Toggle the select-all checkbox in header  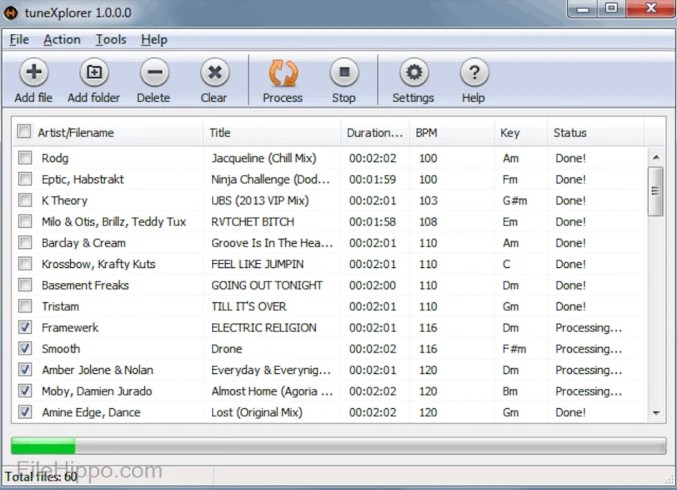pyautogui.click(x=24, y=131)
